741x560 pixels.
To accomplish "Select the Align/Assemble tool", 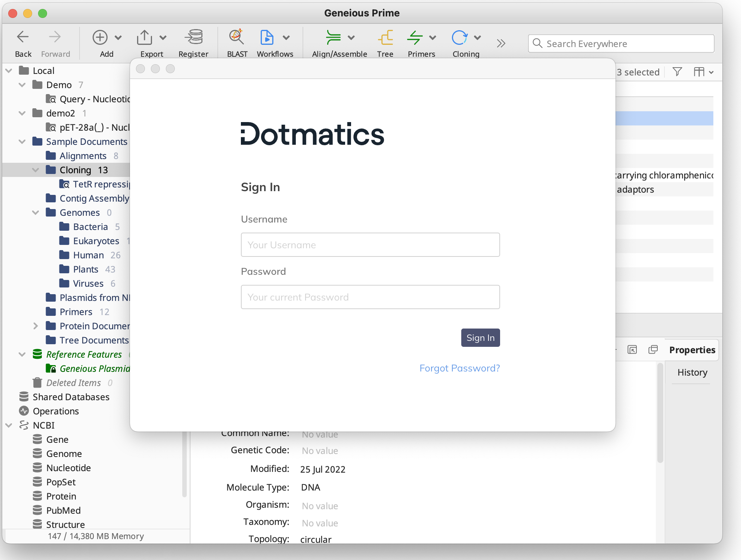I will click(334, 37).
